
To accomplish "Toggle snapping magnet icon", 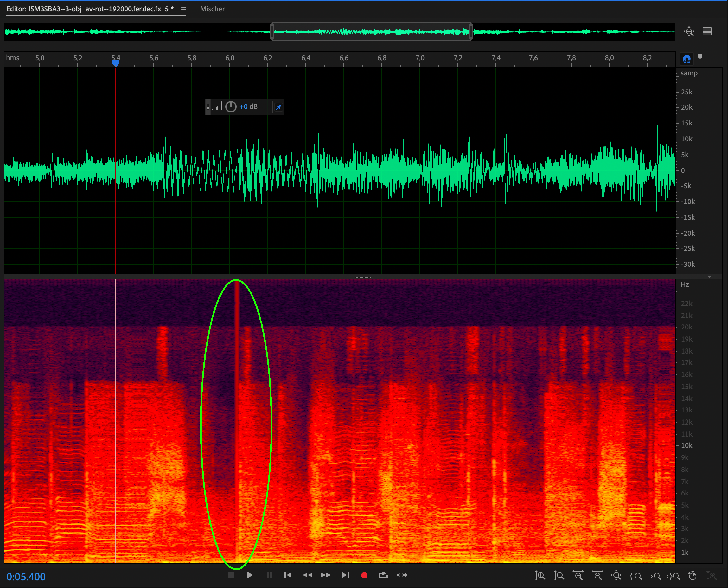I will (687, 59).
